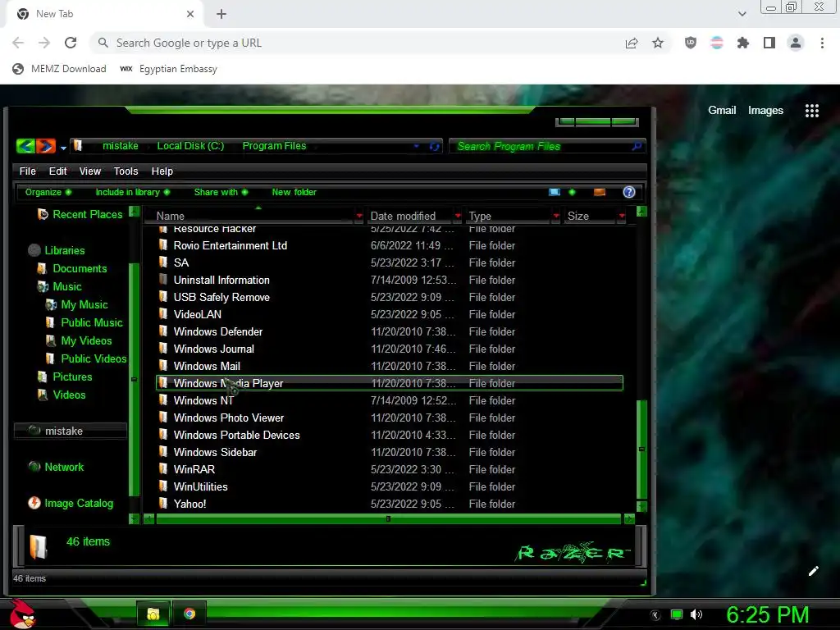Image resolution: width=840 pixels, height=630 pixels.
Task: Click the Angry Birds start button in taskbar
Action: tap(22, 614)
